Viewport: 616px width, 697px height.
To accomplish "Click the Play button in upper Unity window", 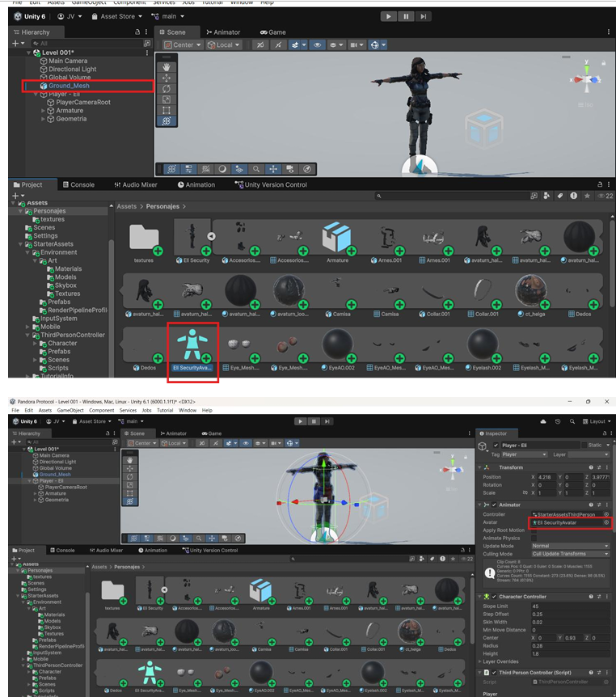I will 389,16.
